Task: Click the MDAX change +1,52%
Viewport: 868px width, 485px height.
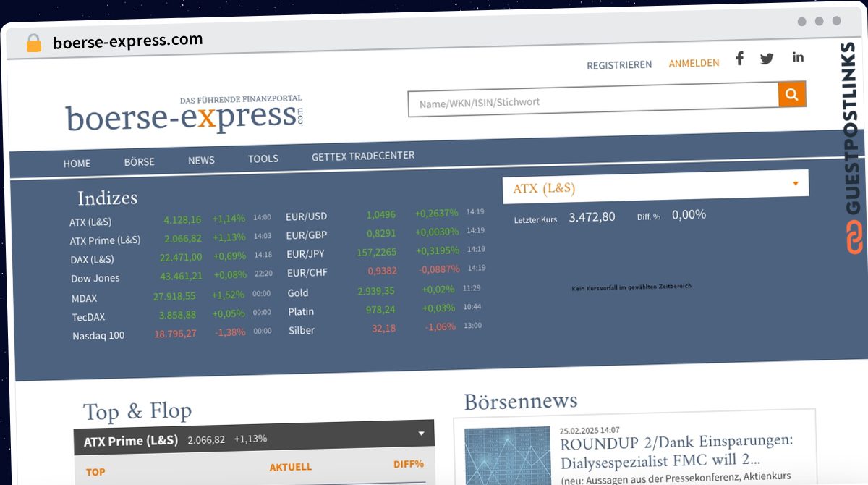Action: 228,295
